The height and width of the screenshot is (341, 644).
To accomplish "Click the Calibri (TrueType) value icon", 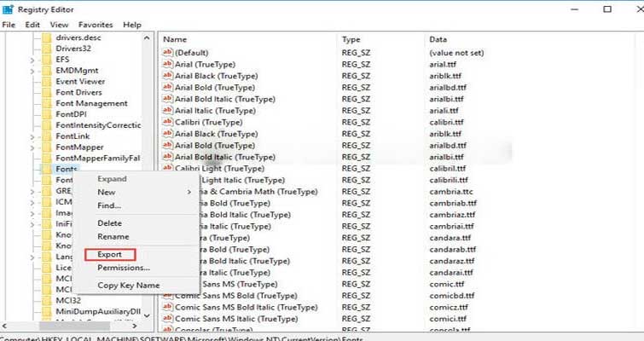I will coord(167,121).
